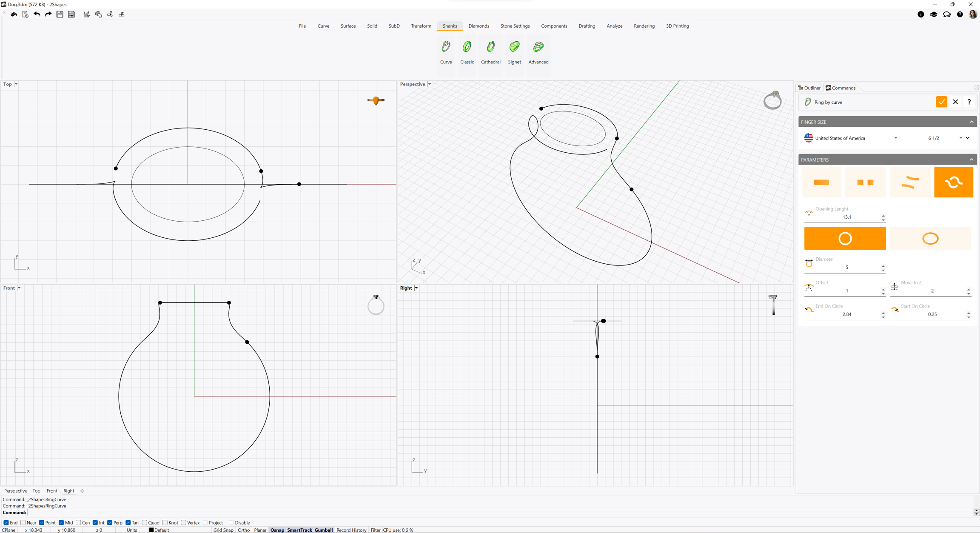
Task: Open the finger size 6 1/2 dropdown
Action: pyautogui.click(x=960, y=138)
